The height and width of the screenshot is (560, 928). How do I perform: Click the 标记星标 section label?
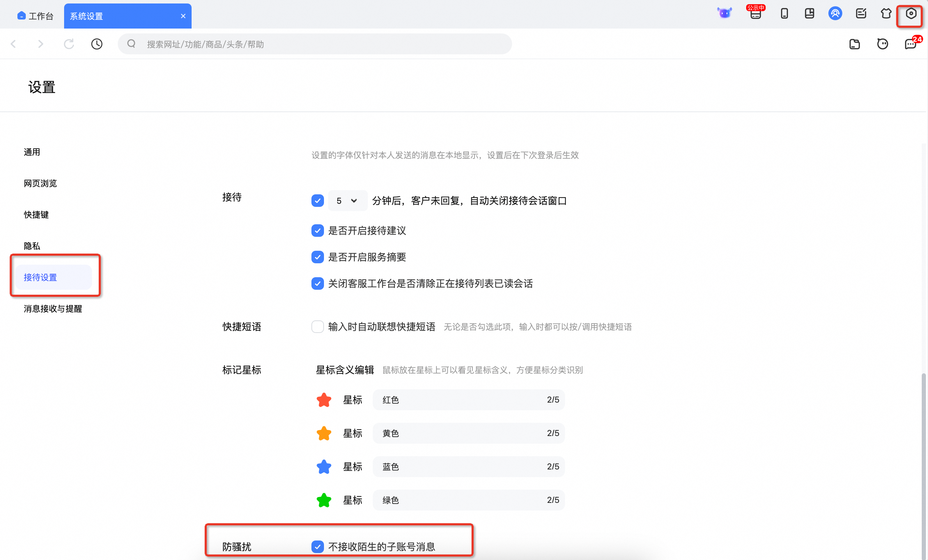click(241, 370)
